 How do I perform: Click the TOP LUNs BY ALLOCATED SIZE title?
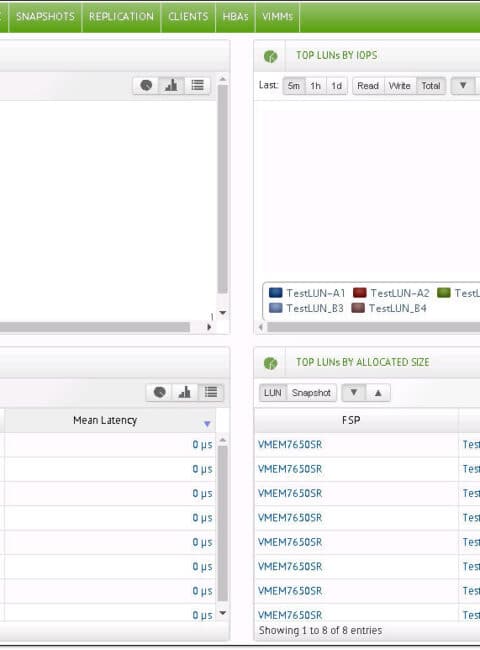[x=363, y=362]
